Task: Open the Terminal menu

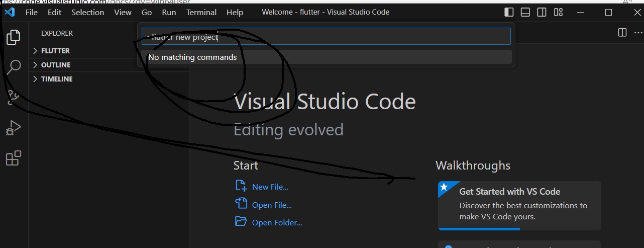Action: [201, 12]
